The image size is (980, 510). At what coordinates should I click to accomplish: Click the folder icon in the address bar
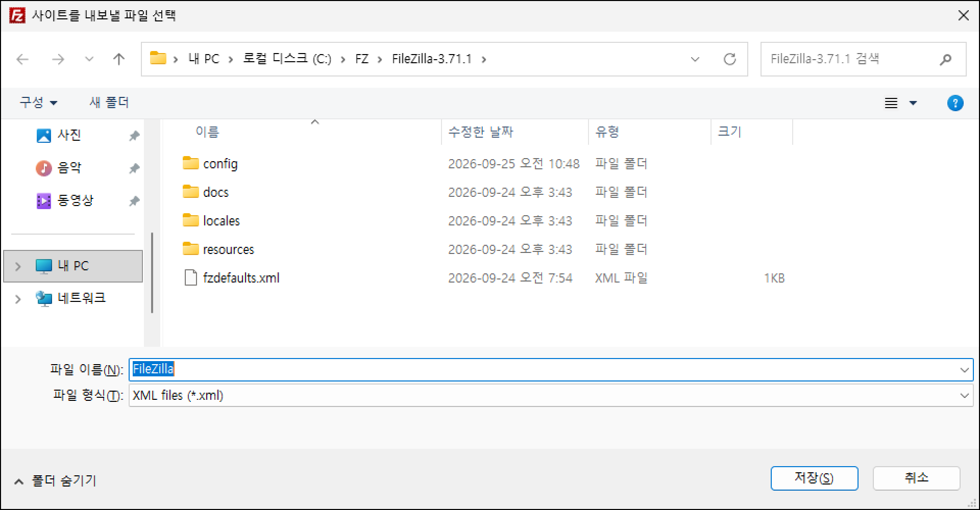158,58
